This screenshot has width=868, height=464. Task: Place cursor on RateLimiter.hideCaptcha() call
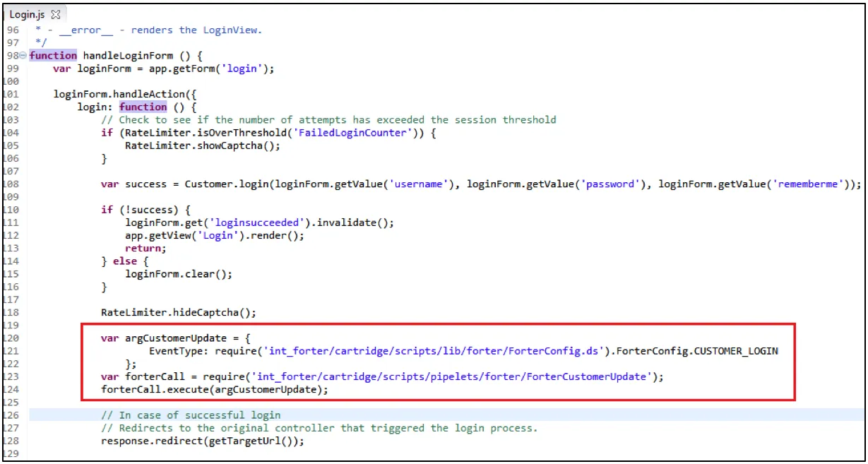tap(179, 312)
